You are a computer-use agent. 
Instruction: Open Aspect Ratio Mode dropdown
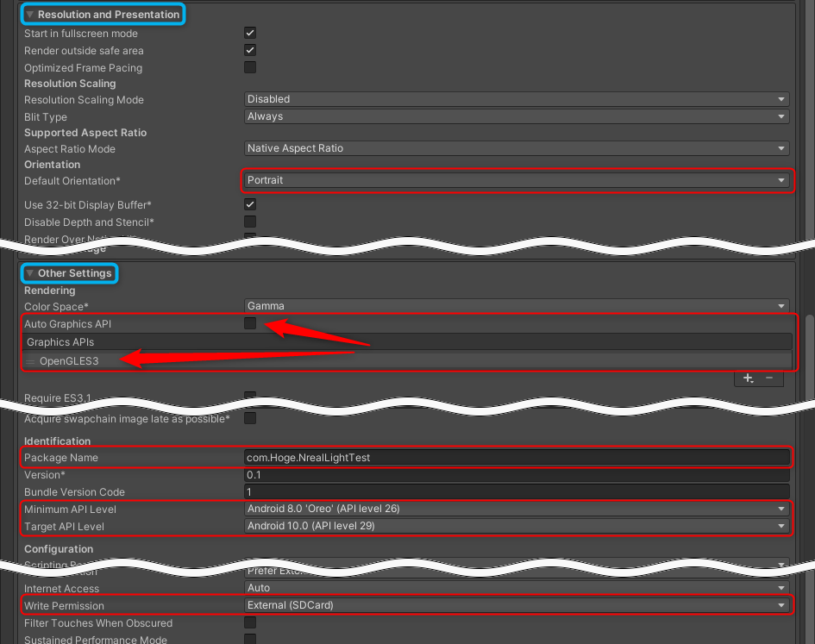(517, 148)
